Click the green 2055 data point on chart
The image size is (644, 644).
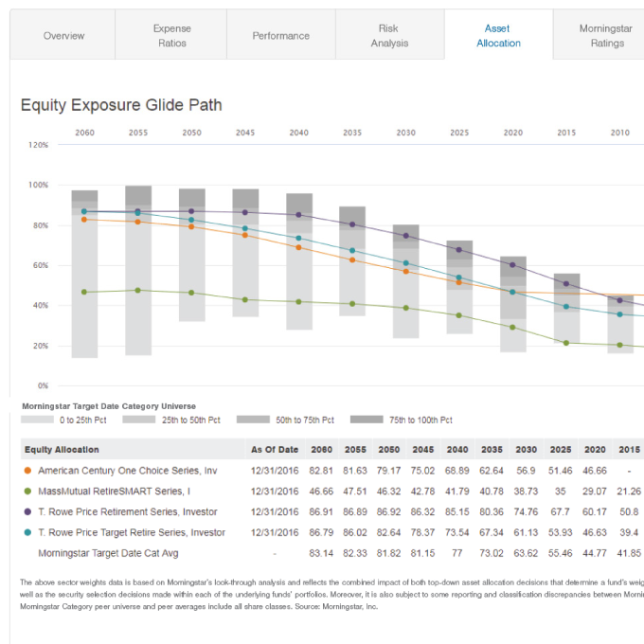tap(138, 291)
